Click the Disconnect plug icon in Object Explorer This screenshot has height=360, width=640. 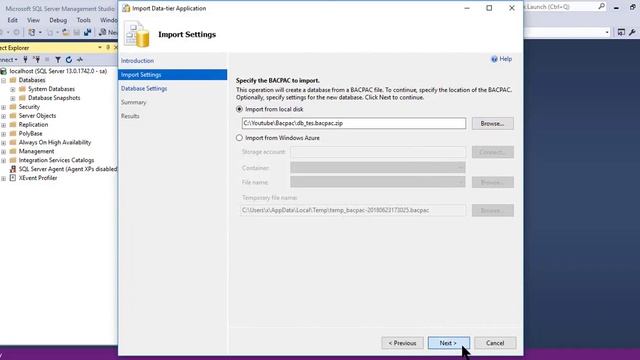[37, 60]
